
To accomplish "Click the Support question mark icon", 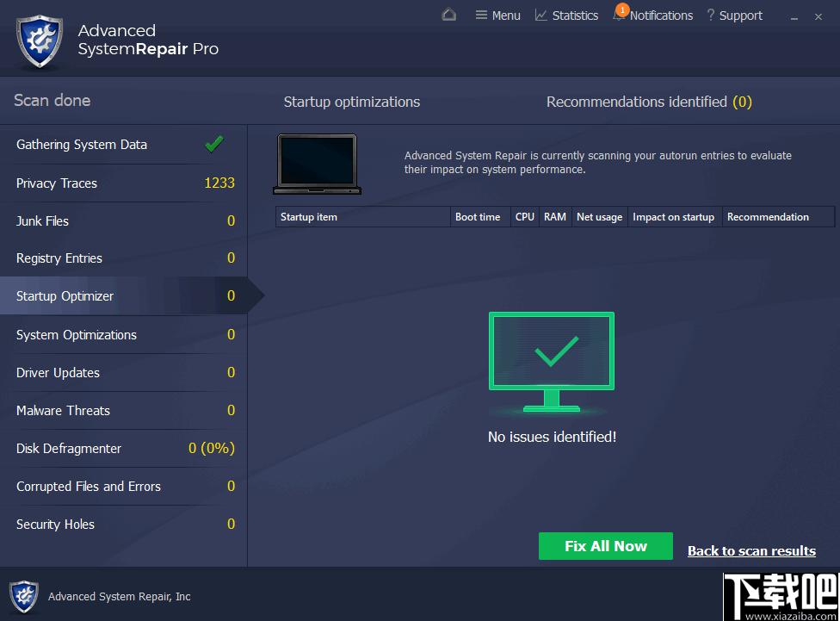I will pyautogui.click(x=710, y=15).
